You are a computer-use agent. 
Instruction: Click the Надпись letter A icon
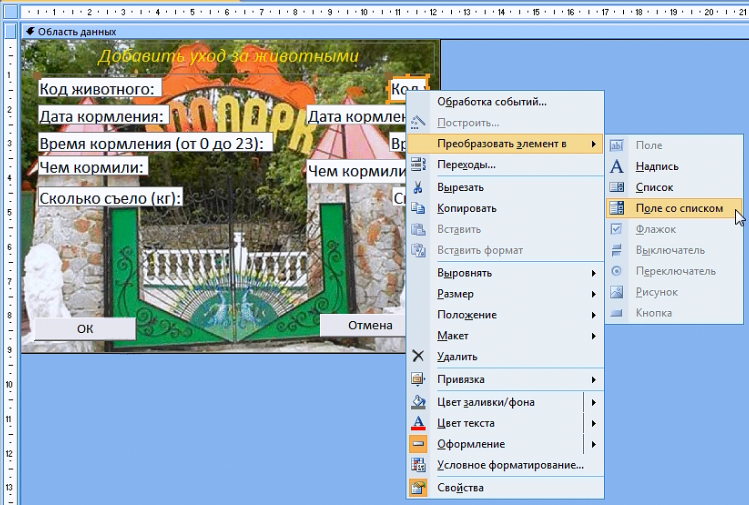[617, 166]
